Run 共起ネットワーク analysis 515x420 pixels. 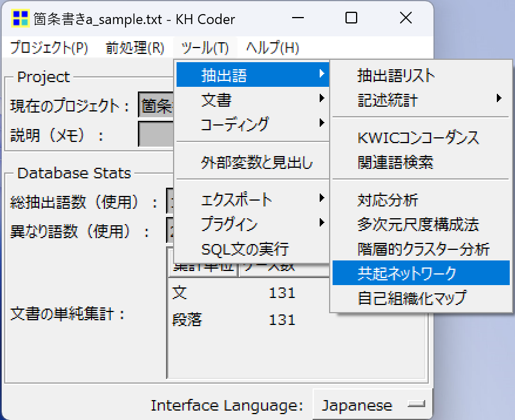tap(421, 273)
